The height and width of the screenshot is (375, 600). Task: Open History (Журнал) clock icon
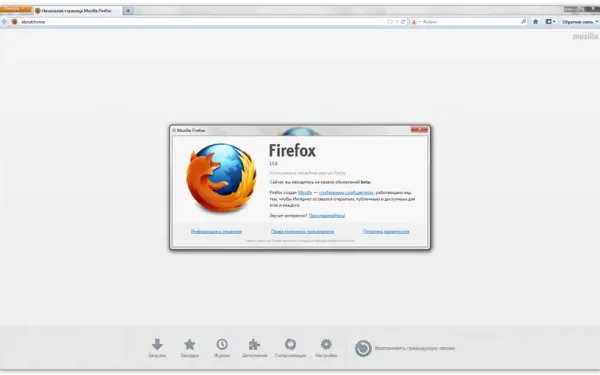222,348
